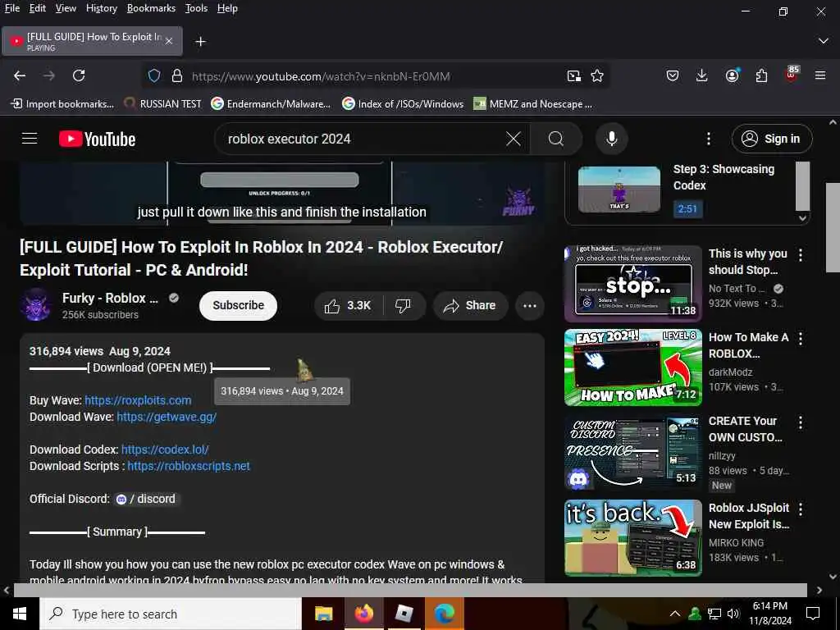Image resolution: width=840 pixels, height=630 pixels.
Task: Open the Help menu
Action: (x=227, y=8)
